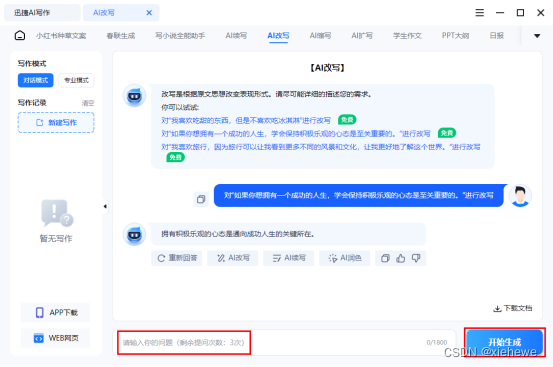Switch to 小红书种草文案 tab
The width and height of the screenshot is (553, 367).
coord(61,36)
